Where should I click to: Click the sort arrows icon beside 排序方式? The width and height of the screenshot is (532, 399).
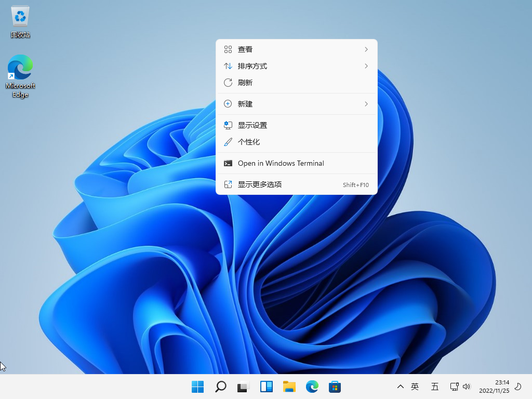pos(228,66)
